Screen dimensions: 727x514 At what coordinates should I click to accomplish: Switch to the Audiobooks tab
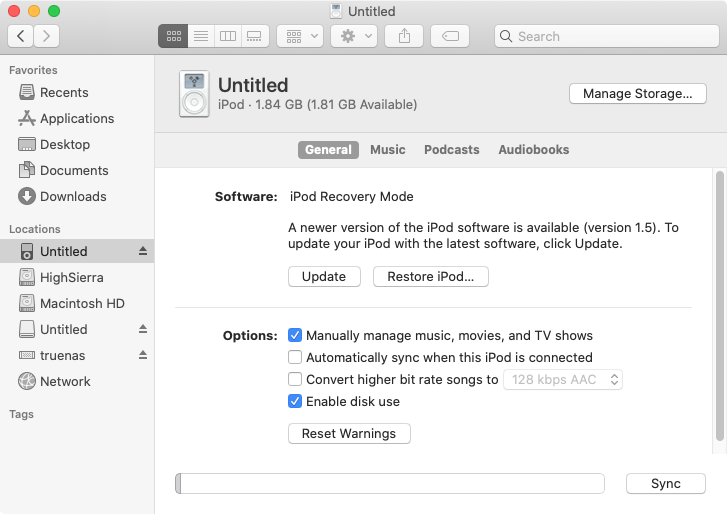[x=534, y=150]
